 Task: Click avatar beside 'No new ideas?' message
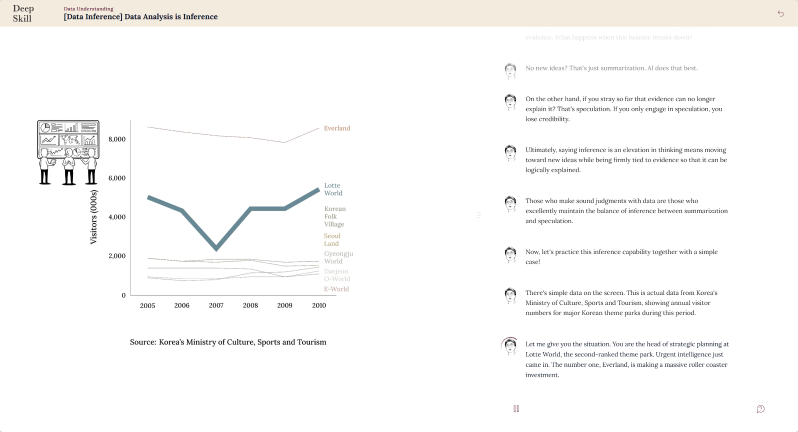(510, 70)
